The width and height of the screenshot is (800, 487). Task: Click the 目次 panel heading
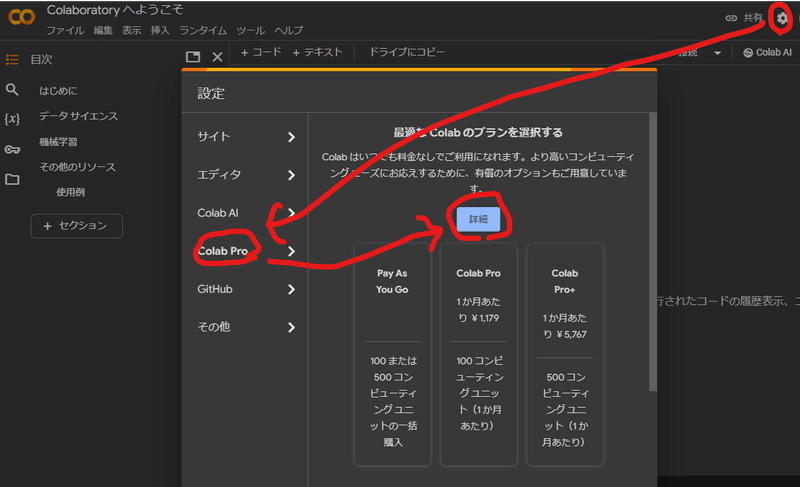coord(41,60)
